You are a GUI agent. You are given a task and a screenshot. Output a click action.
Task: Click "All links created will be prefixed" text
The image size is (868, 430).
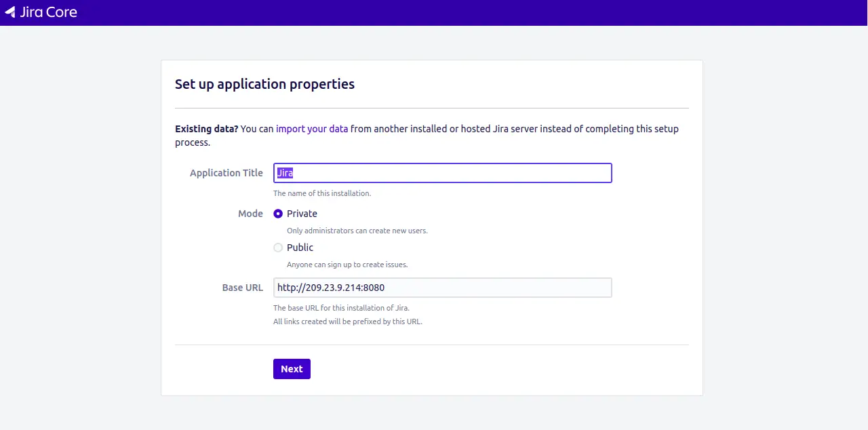point(348,321)
